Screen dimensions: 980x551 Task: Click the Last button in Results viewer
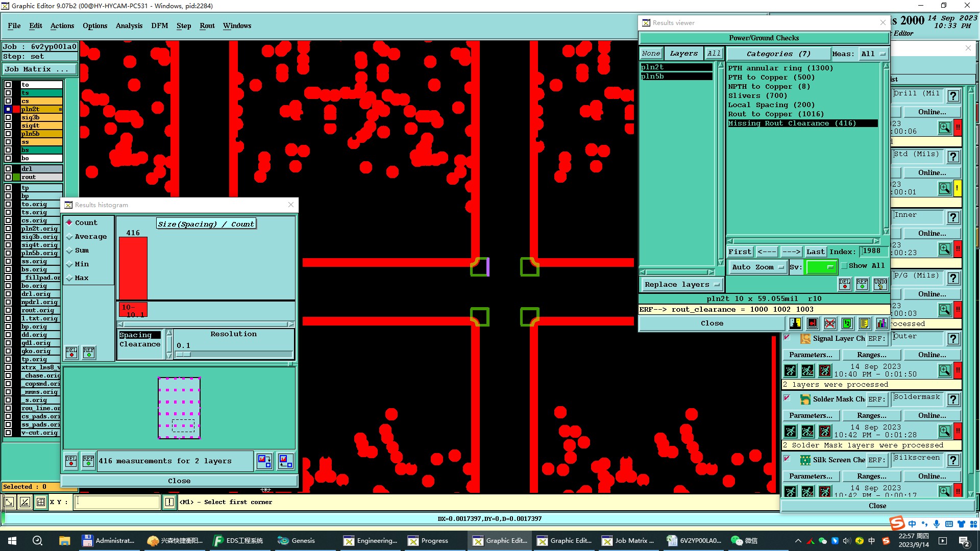(x=815, y=252)
